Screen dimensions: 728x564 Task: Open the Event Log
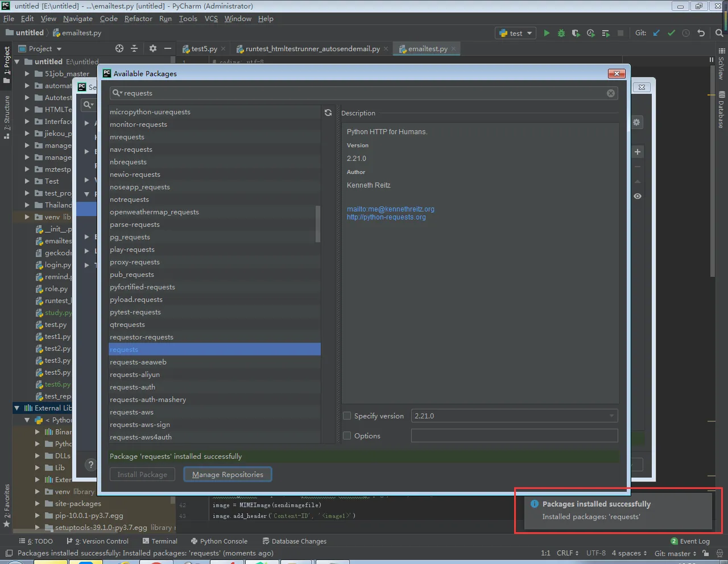690,541
